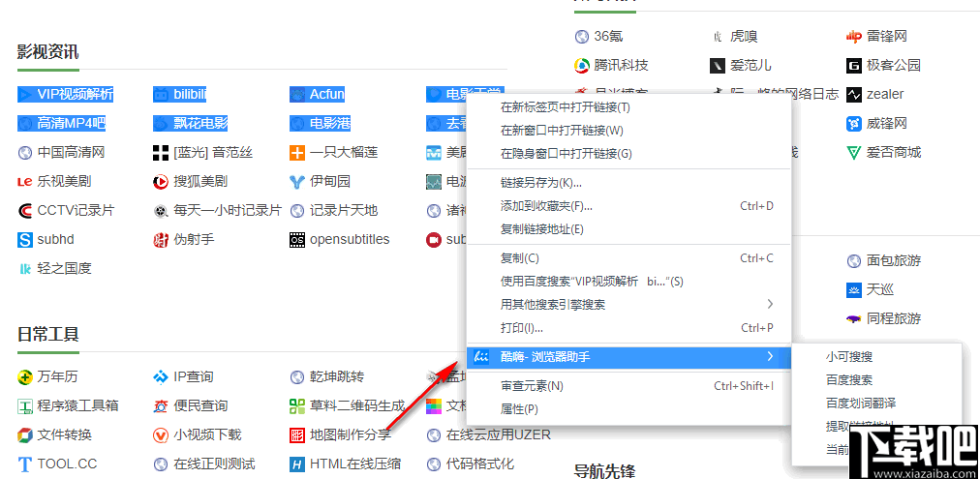Viewport: 980px width, 479px height.
Task: Click the IP查询 blue diamond icon
Action: click(161, 377)
